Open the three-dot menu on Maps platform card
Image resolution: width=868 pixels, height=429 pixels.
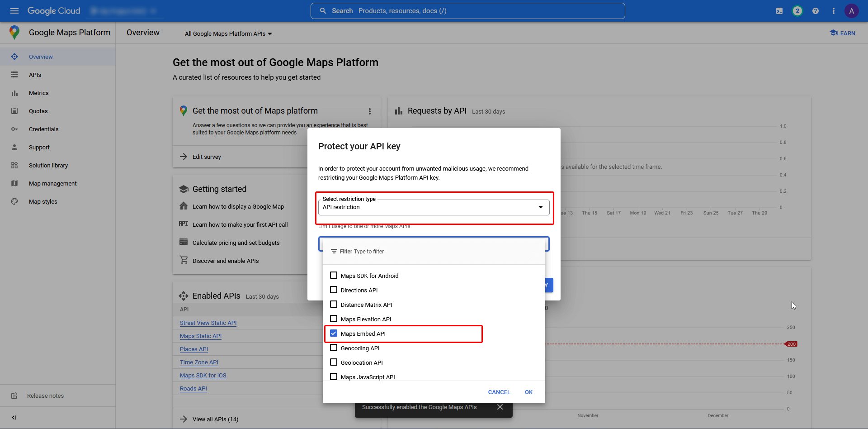point(370,111)
